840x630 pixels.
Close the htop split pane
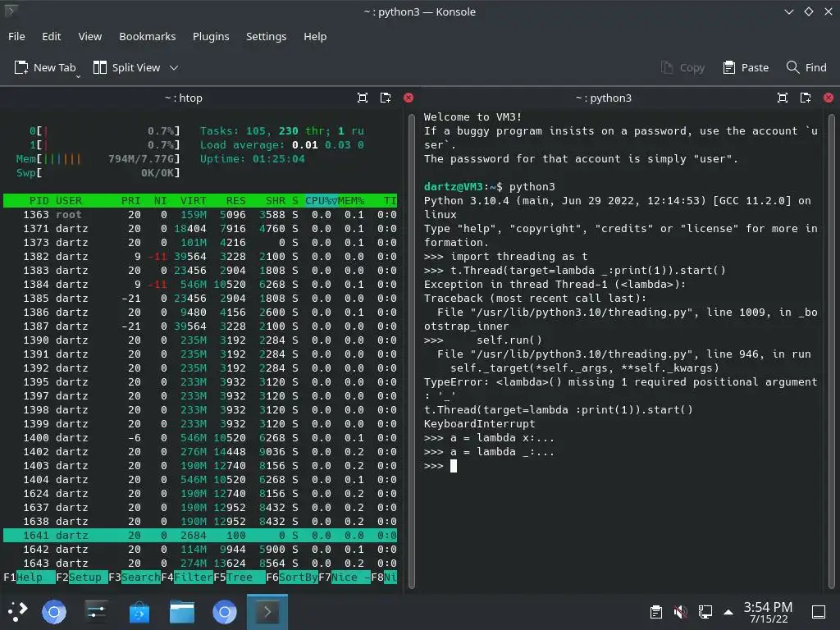coord(409,98)
